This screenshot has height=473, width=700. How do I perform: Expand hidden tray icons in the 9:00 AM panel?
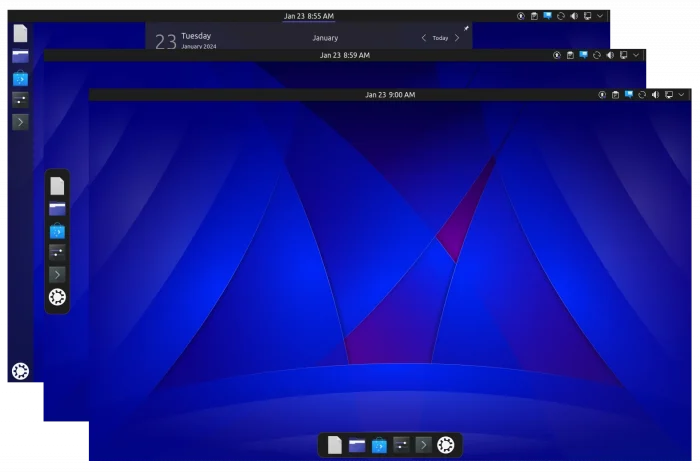tap(681, 95)
